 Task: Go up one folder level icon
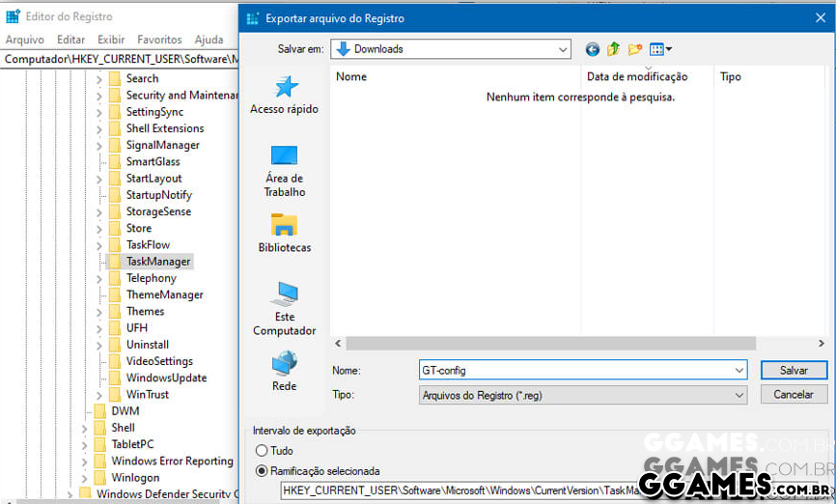[x=613, y=49]
